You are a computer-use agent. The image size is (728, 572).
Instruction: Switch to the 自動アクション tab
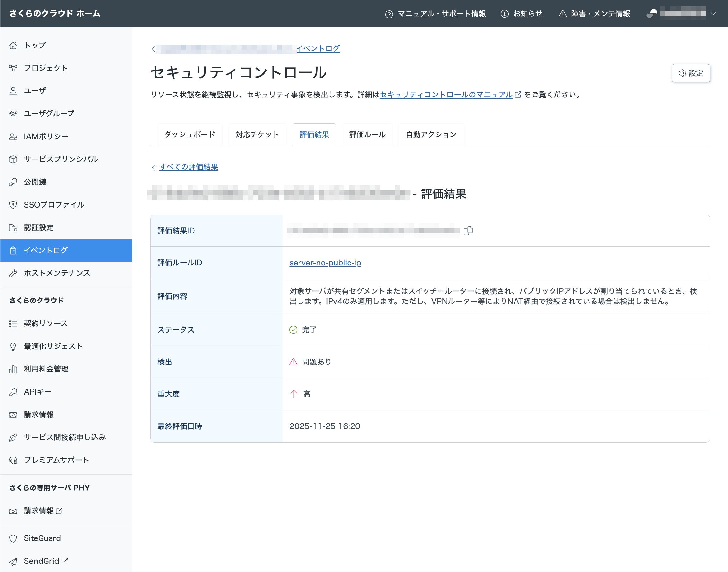[431, 135]
